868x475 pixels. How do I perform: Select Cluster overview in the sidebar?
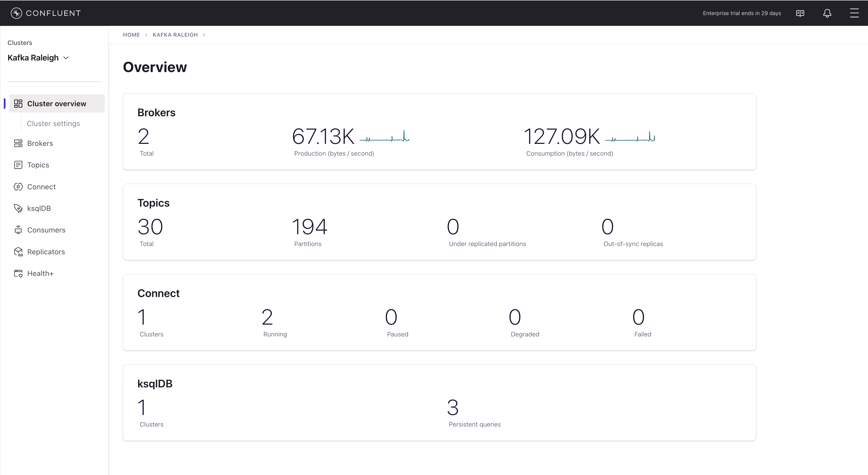click(57, 104)
